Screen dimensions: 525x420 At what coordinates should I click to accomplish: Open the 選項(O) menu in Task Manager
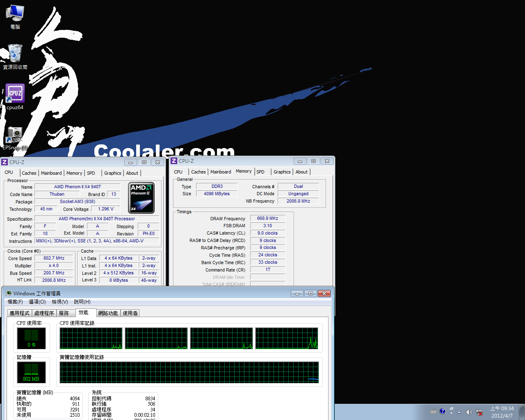click(x=37, y=301)
